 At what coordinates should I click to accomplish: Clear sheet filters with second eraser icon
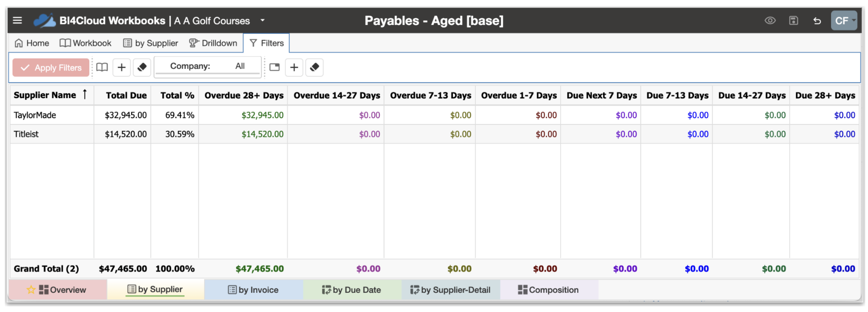(x=314, y=67)
